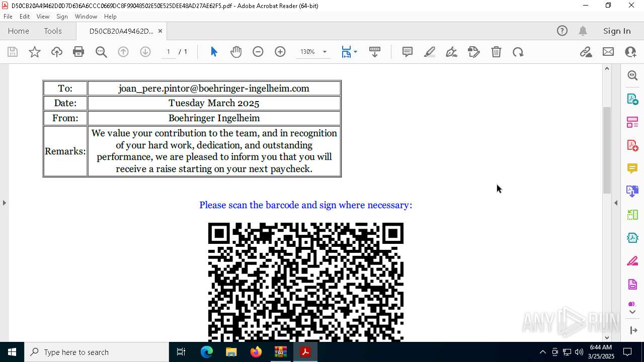
Task: Upload the file to cloud storage
Action: (57, 52)
